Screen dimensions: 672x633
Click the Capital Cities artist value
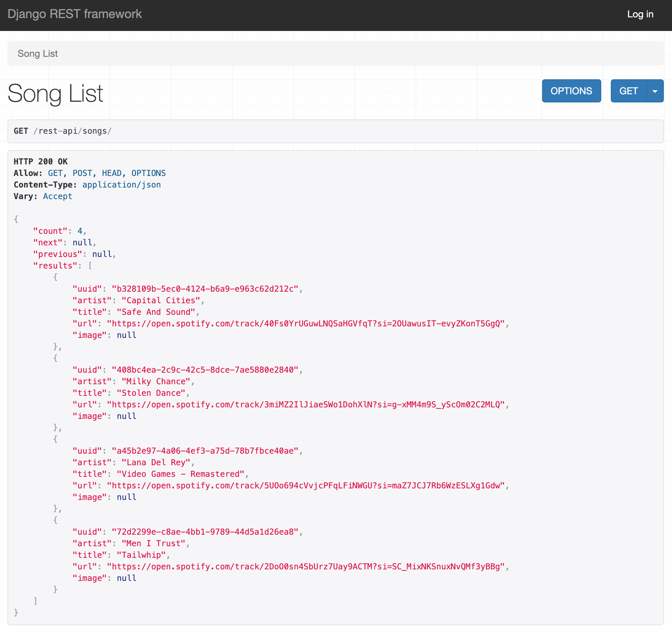(x=161, y=301)
